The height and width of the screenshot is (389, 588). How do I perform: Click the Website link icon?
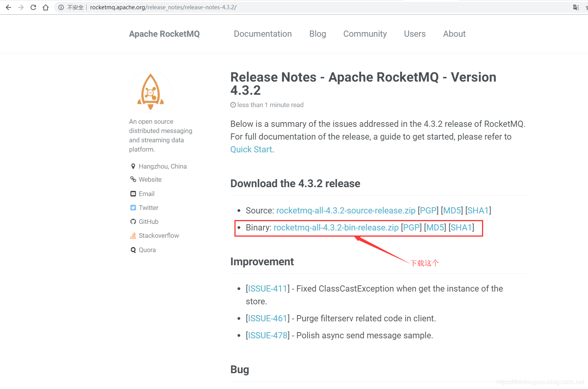click(133, 179)
